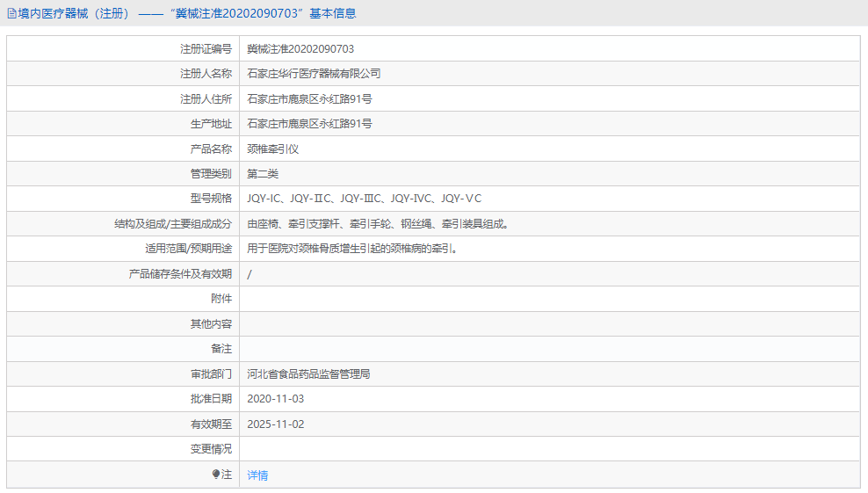Select registration number 冀械注准20202090703 in the table
Viewport: 868px width, 493px height.
pos(300,48)
